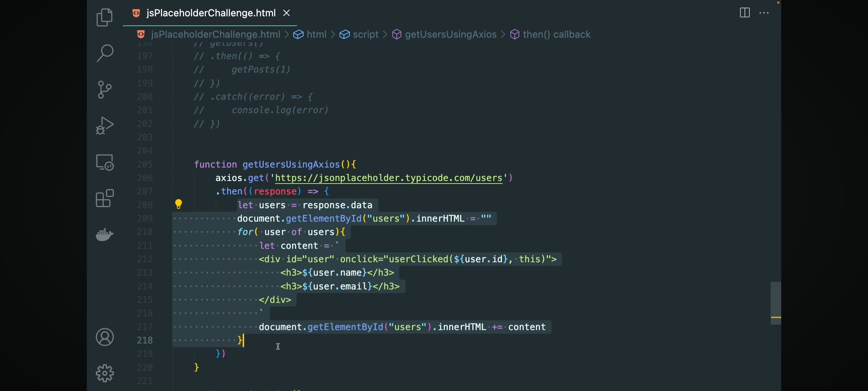This screenshot has width=868, height=391.
Task: Open the Explorer files panel
Action: click(x=105, y=17)
